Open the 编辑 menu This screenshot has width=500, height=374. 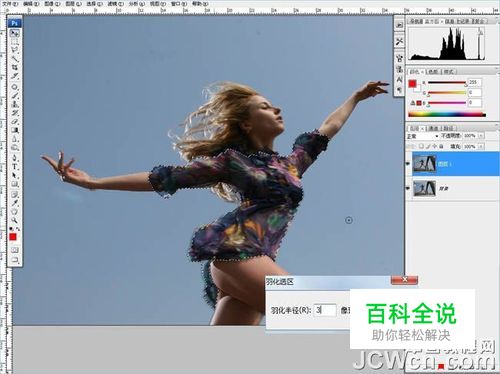31,4
